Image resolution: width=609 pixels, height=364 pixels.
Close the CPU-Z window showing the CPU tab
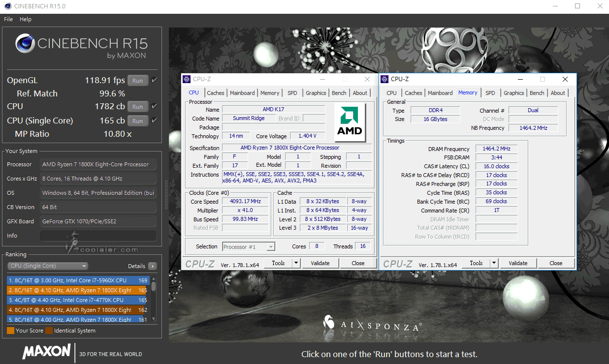coord(367,79)
